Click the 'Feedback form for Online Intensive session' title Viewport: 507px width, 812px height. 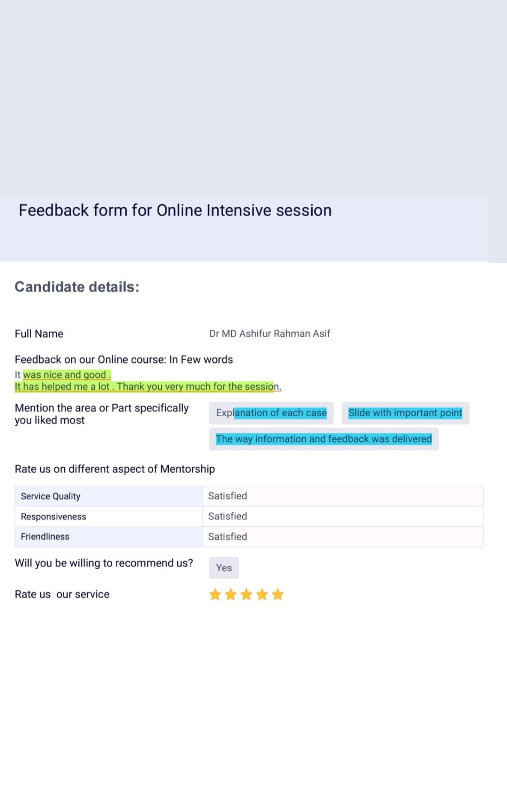point(175,211)
